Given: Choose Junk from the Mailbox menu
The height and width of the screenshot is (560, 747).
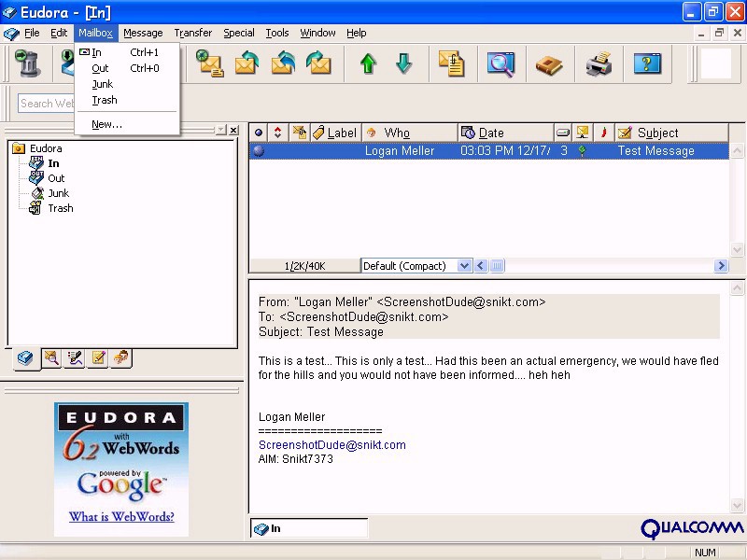Looking at the screenshot, I should pos(127,84).
